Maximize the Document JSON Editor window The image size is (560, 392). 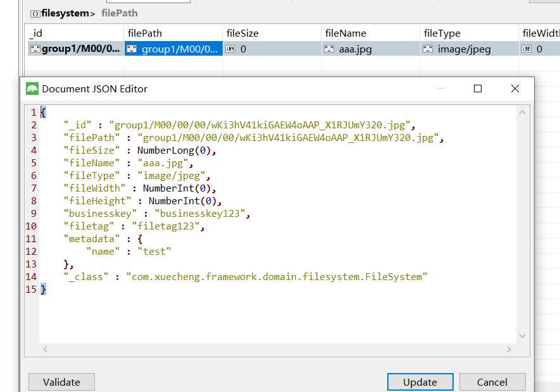click(478, 89)
